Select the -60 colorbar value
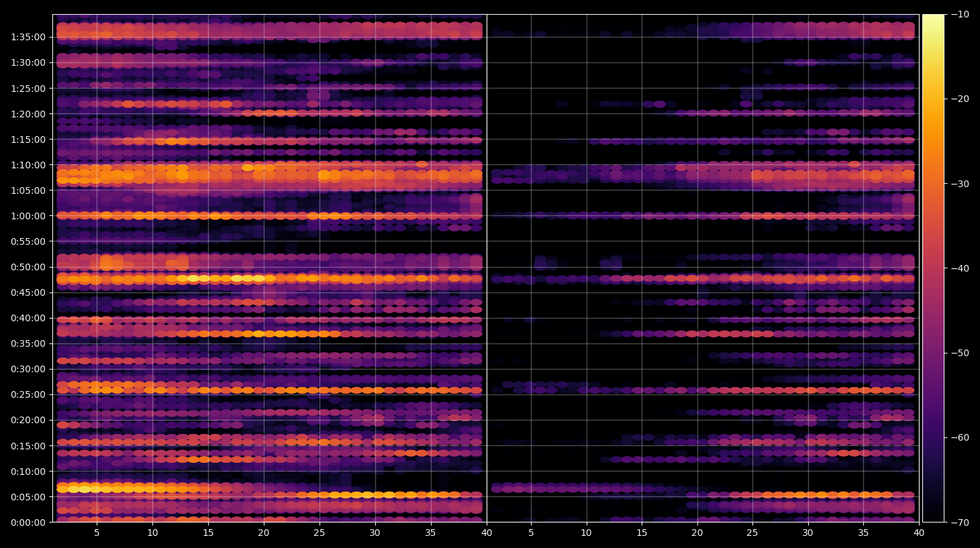980x548 pixels. [960, 438]
